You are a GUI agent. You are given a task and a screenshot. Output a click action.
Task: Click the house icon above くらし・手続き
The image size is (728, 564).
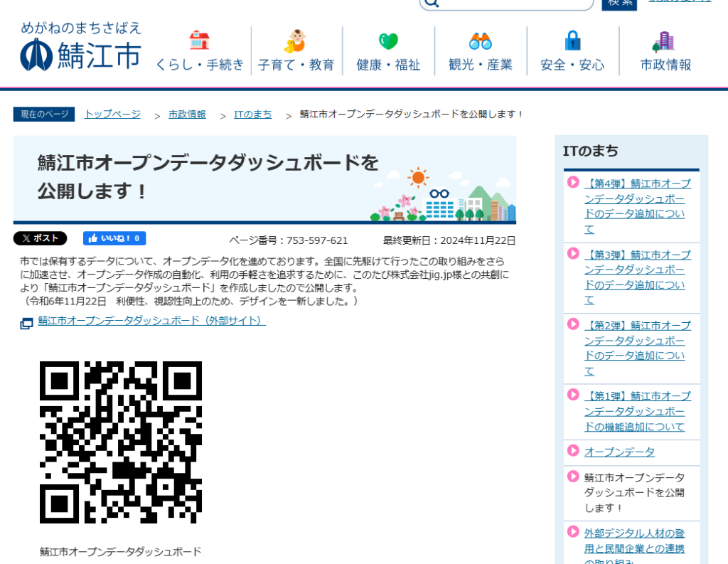200,40
